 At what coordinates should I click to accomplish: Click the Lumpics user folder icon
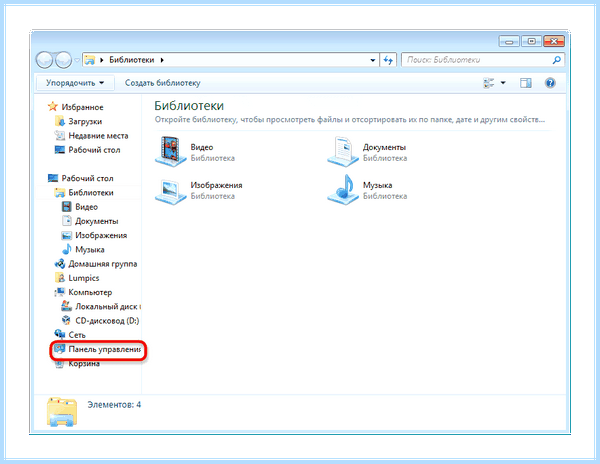60,278
